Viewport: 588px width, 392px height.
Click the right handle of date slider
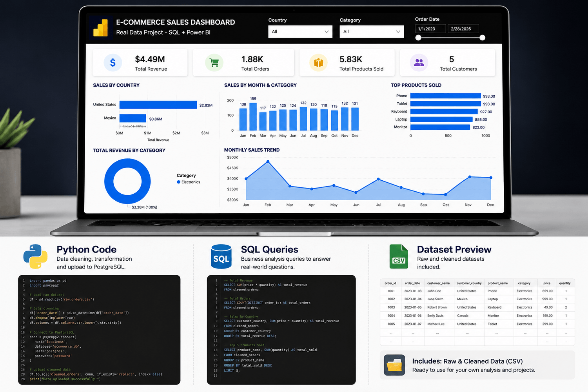(483, 38)
